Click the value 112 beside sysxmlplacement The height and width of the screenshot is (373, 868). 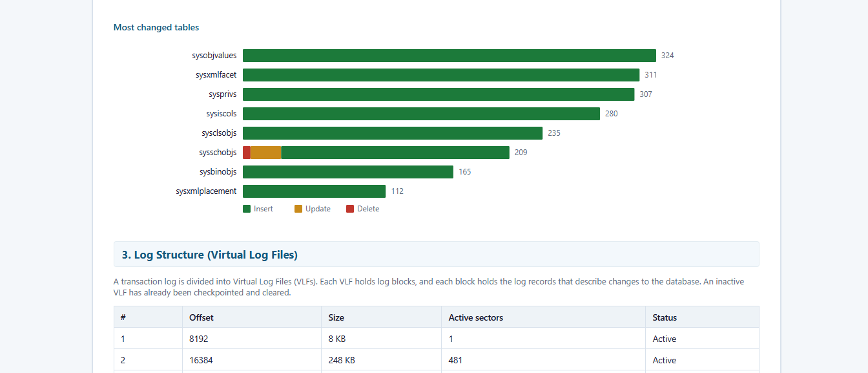coord(397,191)
